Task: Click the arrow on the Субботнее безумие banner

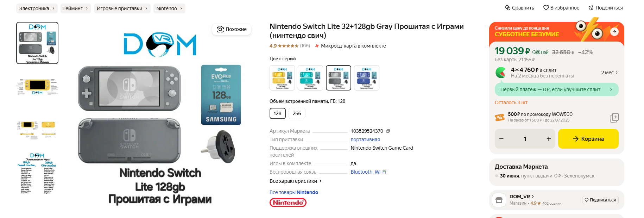Action: (x=614, y=32)
